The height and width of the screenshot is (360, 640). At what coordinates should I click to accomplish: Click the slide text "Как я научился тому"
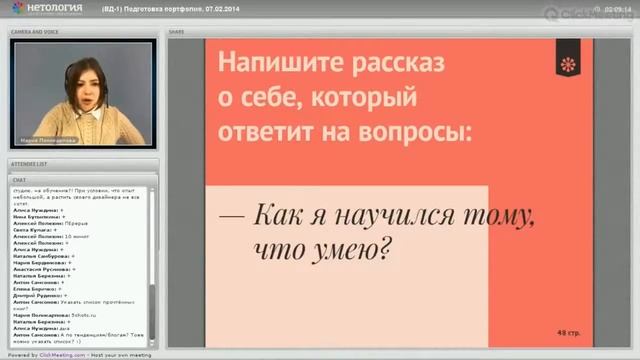[394, 215]
